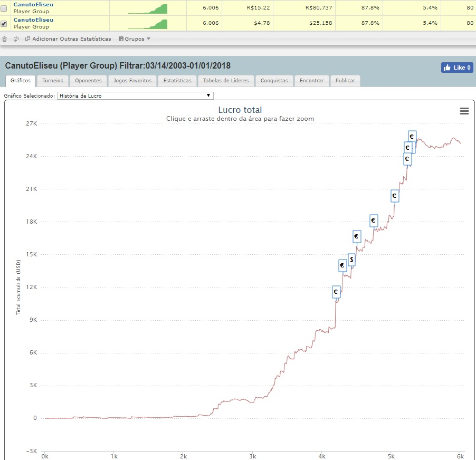Click the Facebook Like thumbs-up button
This screenshot has height=460, width=476.
(x=457, y=68)
